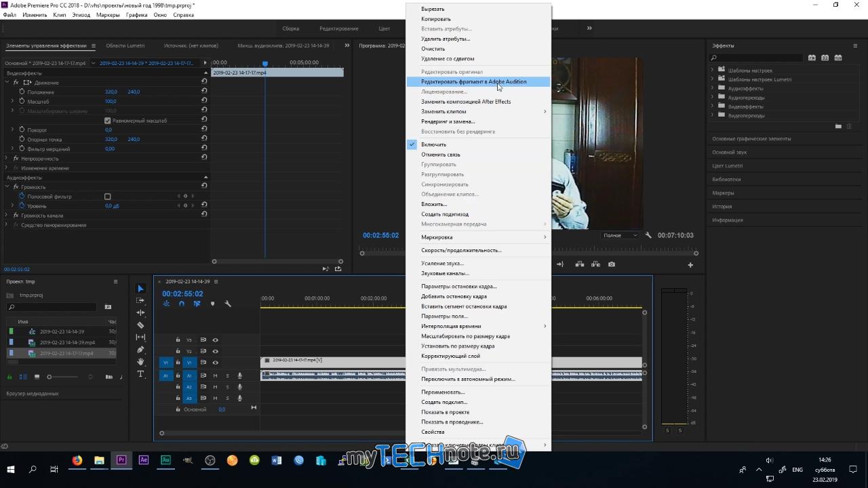Open timeline display settings wrench

228,304
